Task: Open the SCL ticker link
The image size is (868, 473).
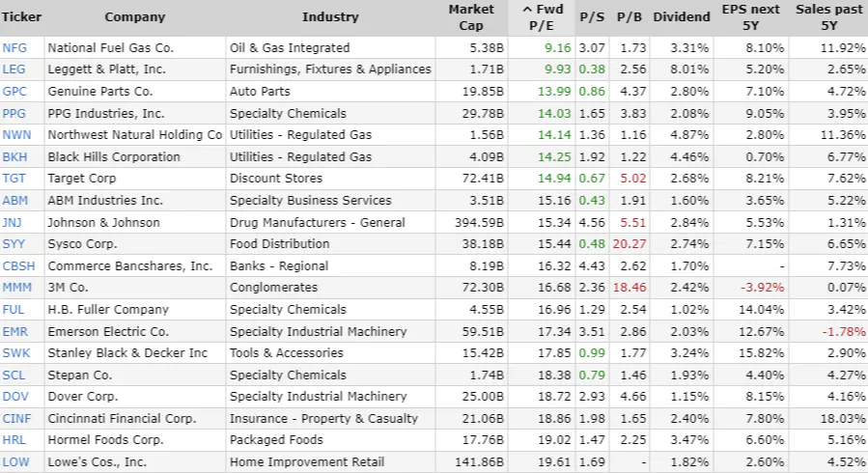Action: pyautogui.click(x=14, y=376)
